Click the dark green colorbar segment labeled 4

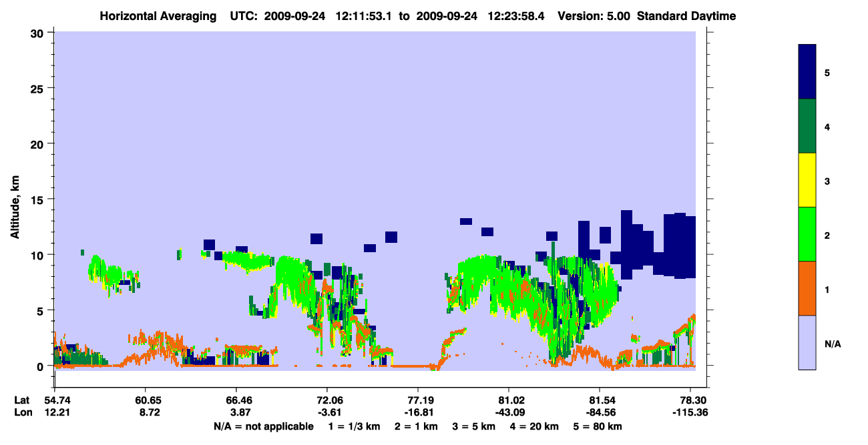click(x=807, y=126)
